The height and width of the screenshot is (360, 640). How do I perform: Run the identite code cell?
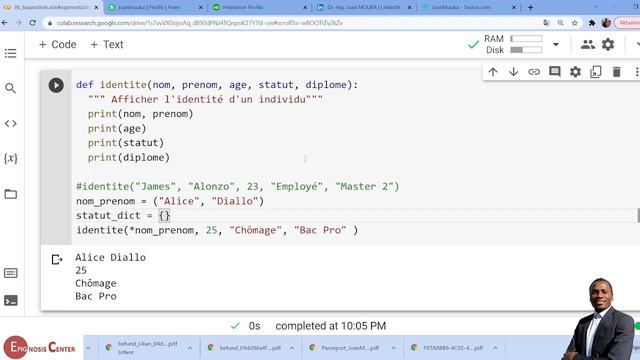pyautogui.click(x=56, y=85)
